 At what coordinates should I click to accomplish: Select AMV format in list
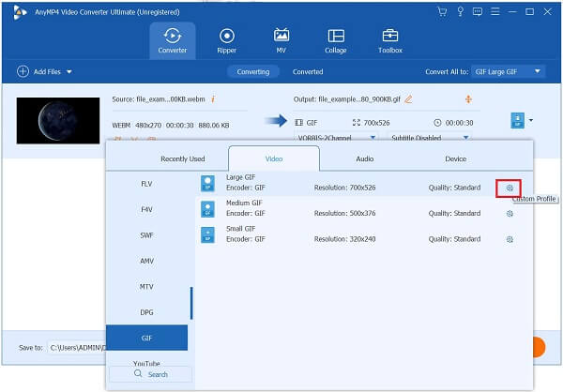[146, 261]
